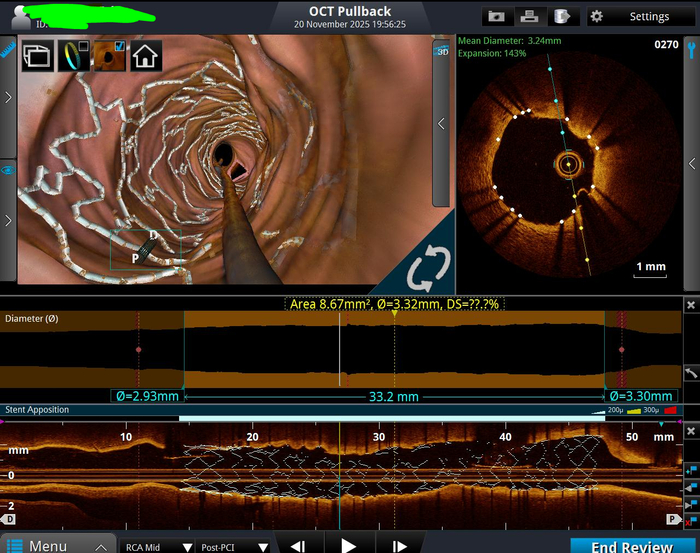Play the OCT pullback
The image size is (700, 553).
pos(348,546)
